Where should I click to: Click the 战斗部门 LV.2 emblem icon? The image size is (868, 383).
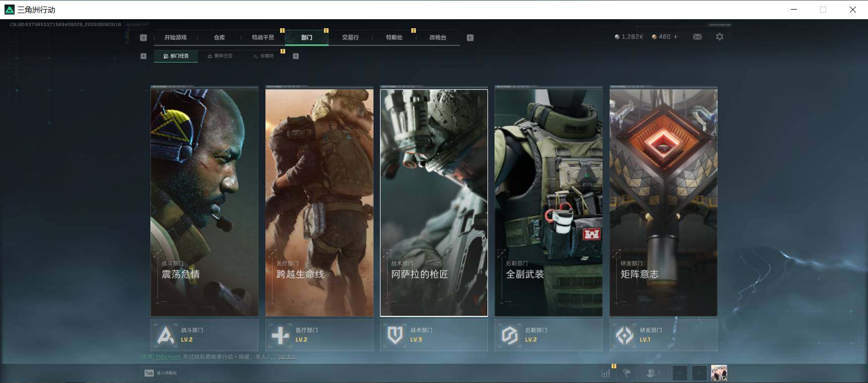[x=166, y=335]
